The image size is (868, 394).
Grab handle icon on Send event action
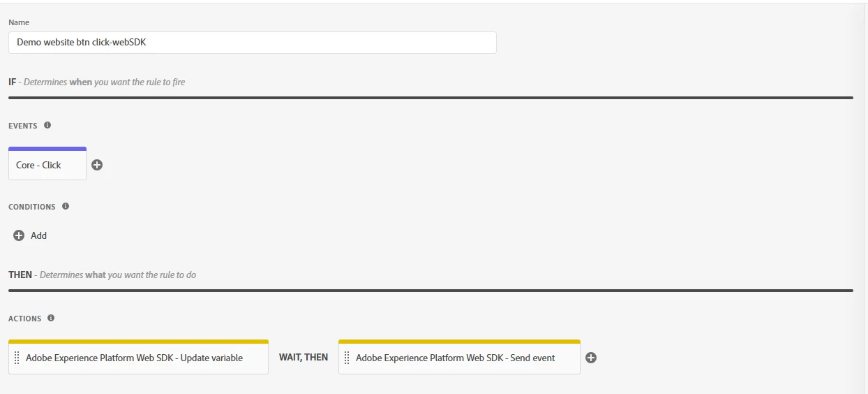coord(347,358)
